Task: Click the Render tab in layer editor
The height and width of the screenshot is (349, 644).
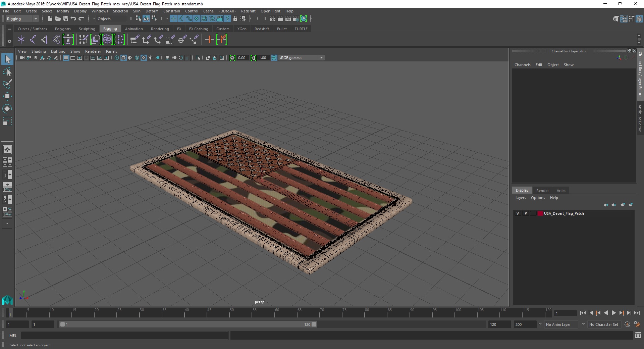Action: tap(542, 190)
